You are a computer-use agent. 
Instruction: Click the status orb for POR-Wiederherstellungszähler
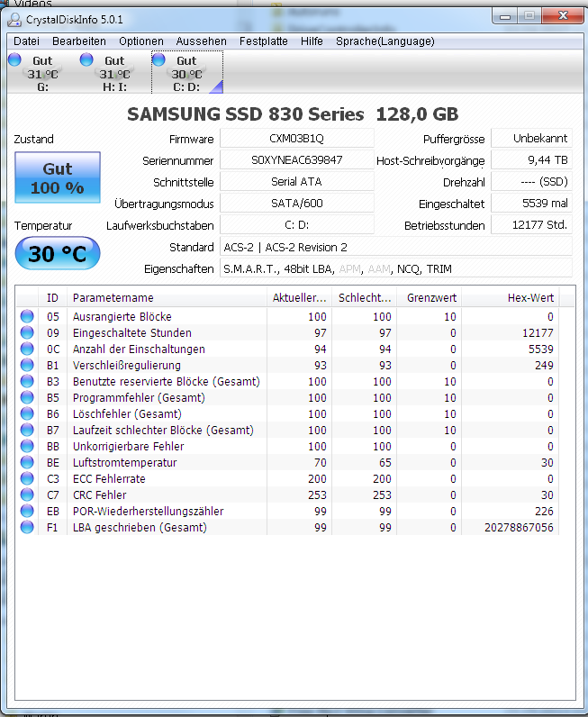tap(27, 511)
